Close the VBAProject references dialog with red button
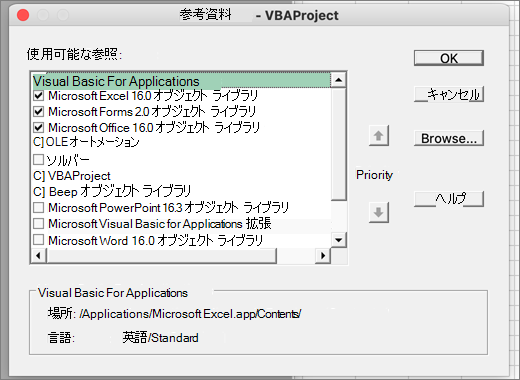Viewport: 520px width, 380px height. click(x=23, y=15)
